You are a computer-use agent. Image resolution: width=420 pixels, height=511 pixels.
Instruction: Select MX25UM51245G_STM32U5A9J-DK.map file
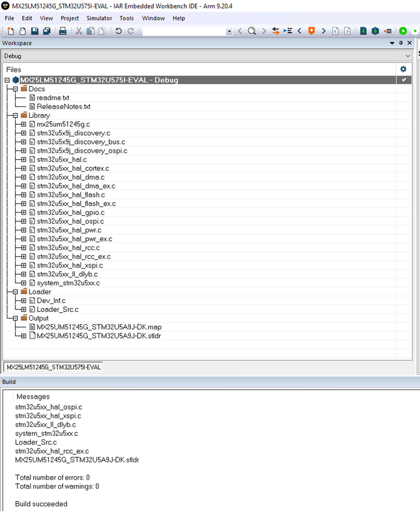point(99,327)
